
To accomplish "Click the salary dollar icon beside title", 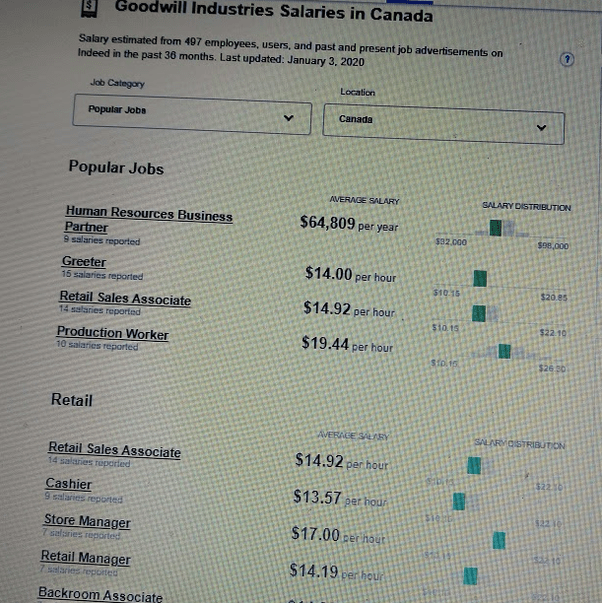I will (89, 8).
